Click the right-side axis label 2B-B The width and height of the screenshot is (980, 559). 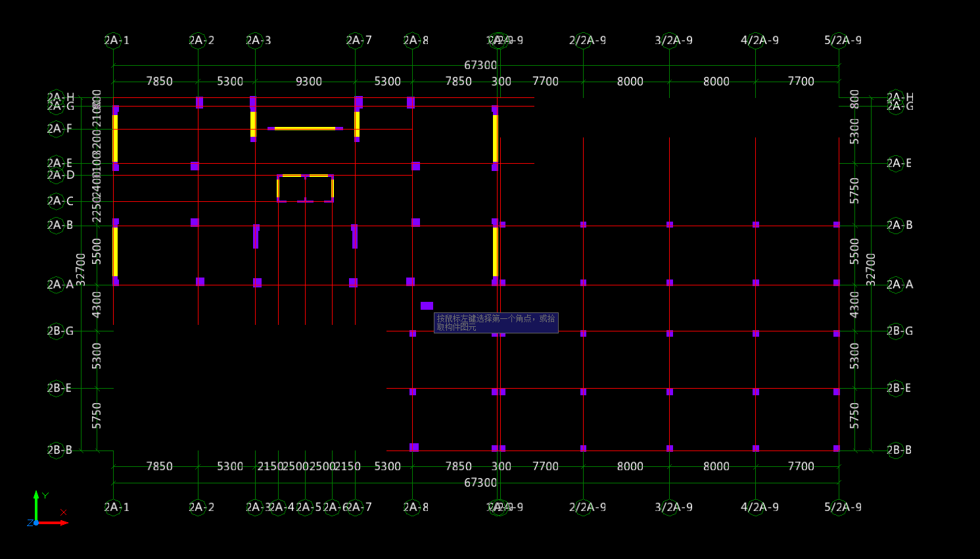(x=898, y=450)
